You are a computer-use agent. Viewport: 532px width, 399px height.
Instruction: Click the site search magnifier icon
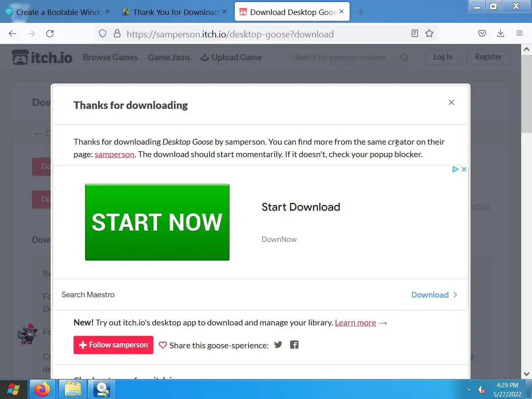404,57
